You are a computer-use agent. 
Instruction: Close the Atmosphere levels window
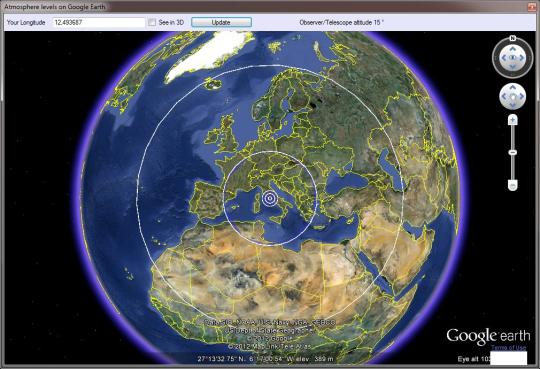(x=532, y=7)
